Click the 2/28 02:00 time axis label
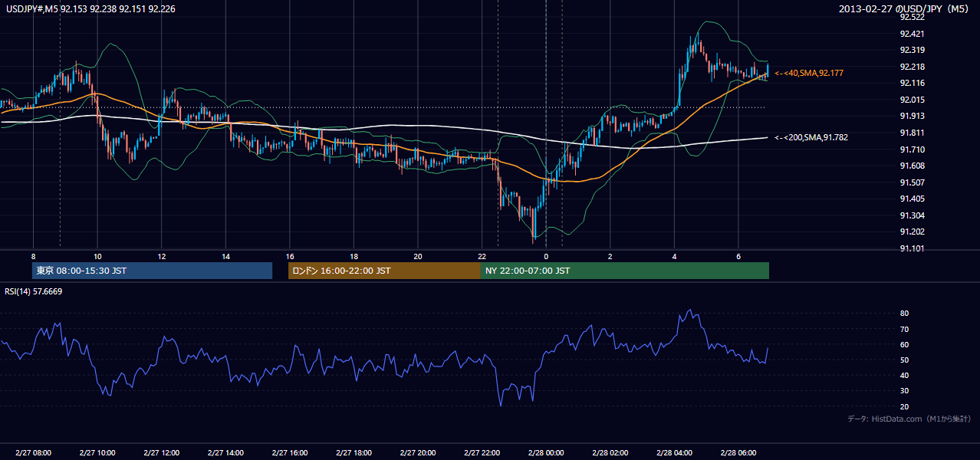The height and width of the screenshot is (460, 980). pos(610,453)
